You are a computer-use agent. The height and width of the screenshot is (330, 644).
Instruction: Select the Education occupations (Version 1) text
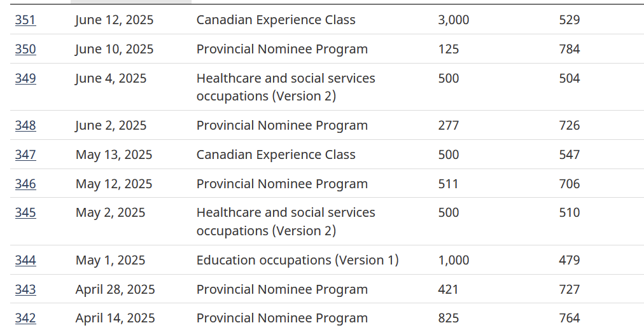[x=297, y=260]
